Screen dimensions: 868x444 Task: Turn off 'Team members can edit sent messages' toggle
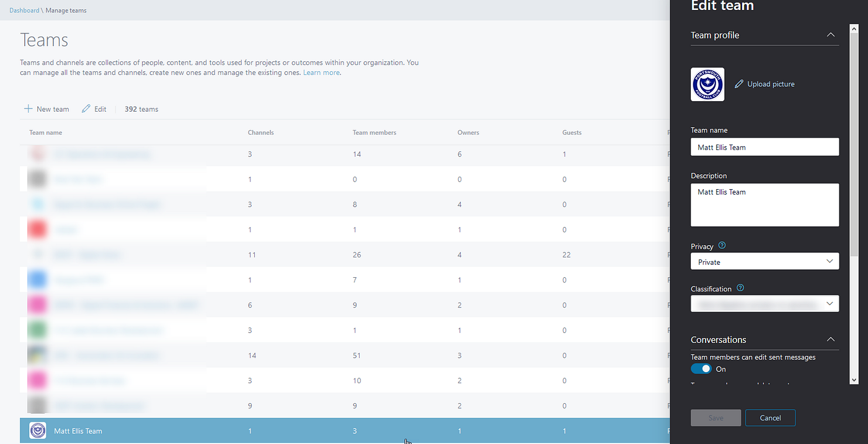[x=701, y=369]
